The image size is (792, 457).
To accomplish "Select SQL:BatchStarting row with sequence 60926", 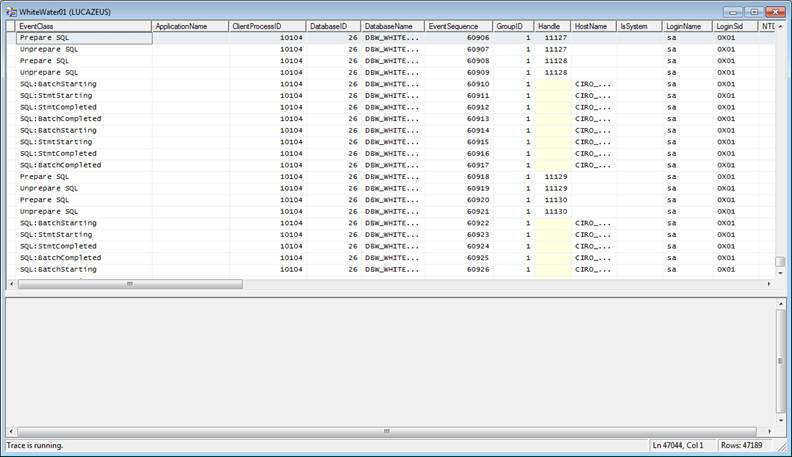I will pyautogui.click(x=390, y=270).
